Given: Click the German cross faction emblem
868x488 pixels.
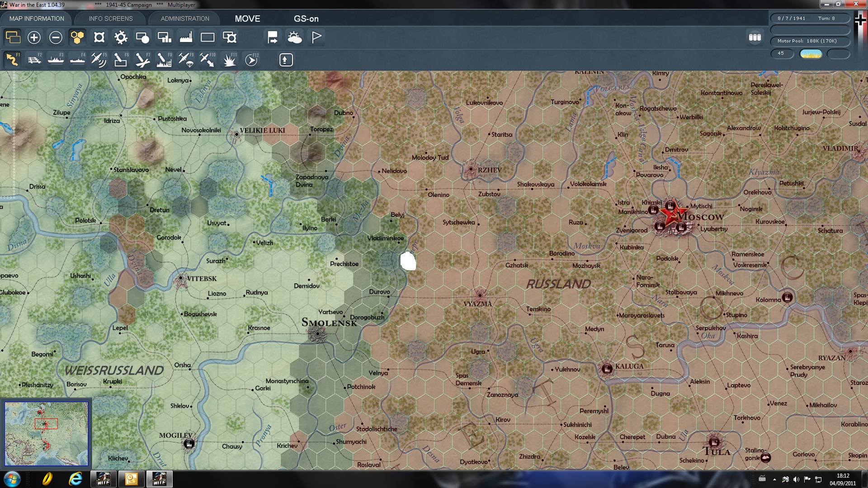Looking at the screenshot, I should pos(860,20).
